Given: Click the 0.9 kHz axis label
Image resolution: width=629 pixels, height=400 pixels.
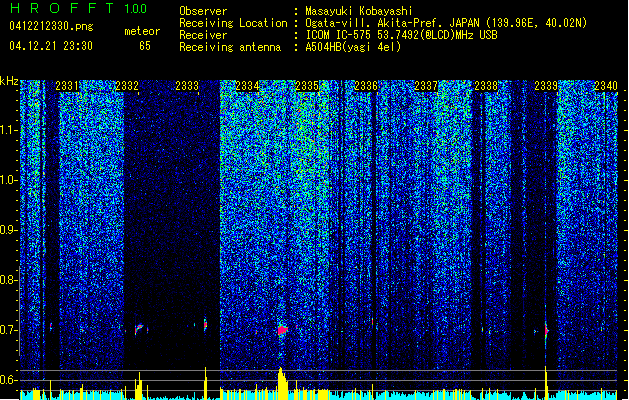Looking at the screenshot, I should click(x=8, y=230).
